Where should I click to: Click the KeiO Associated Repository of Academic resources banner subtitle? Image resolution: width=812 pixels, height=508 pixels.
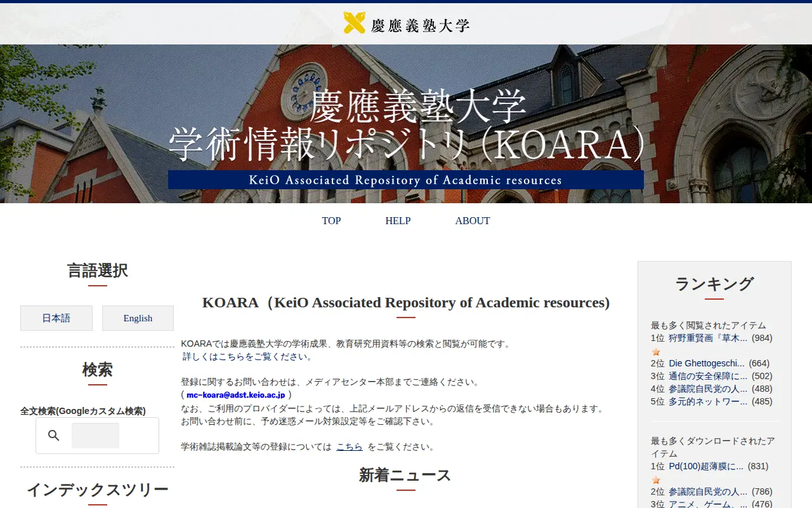coord(406,180)
